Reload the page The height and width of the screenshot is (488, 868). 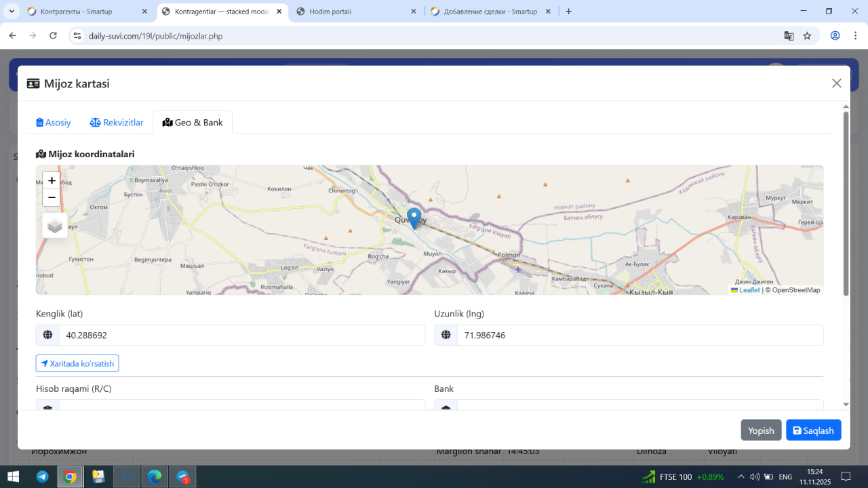pos(54,36)
